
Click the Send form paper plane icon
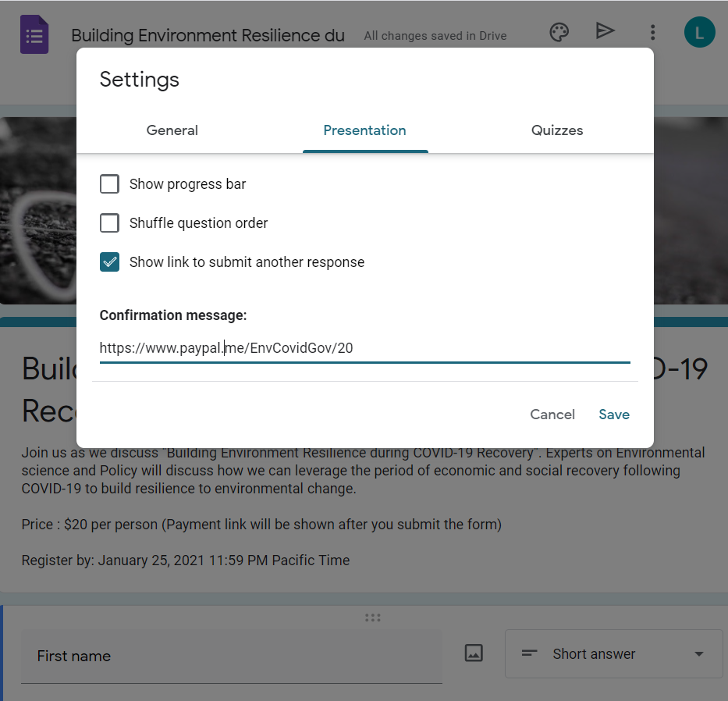tap(605, 31)
